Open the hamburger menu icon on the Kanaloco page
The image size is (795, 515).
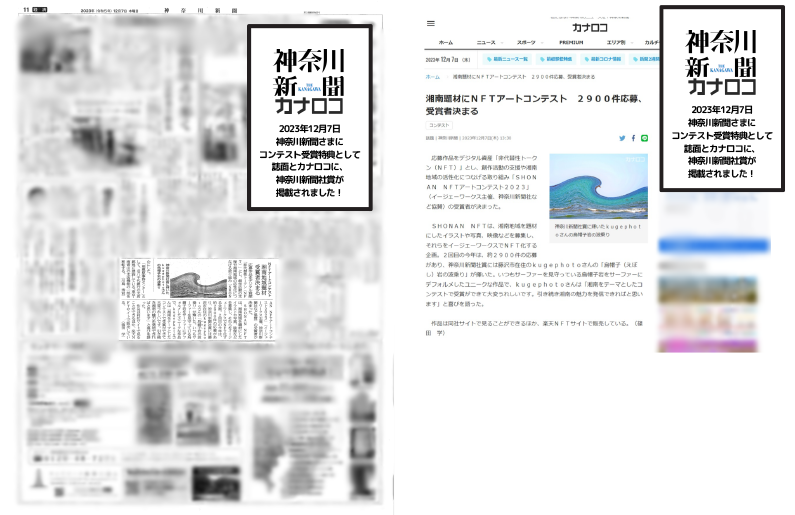point(430,23)
